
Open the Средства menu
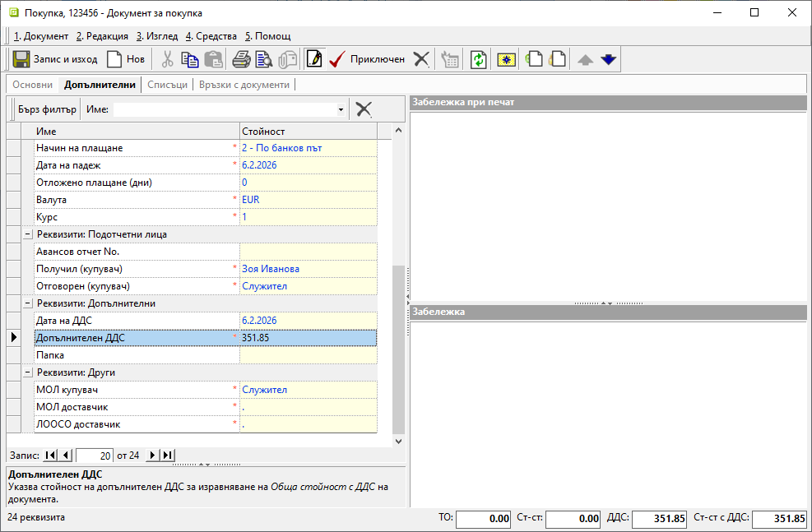[211, 36]
